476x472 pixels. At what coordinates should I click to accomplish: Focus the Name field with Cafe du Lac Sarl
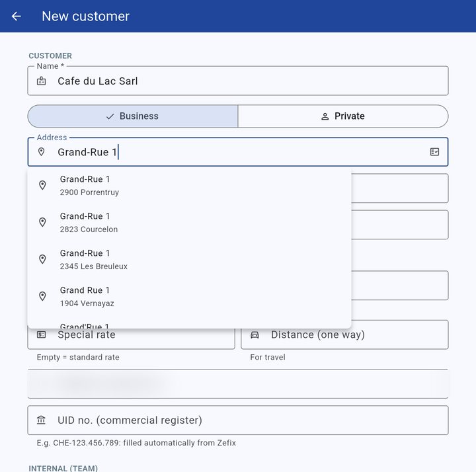(238, 81)
